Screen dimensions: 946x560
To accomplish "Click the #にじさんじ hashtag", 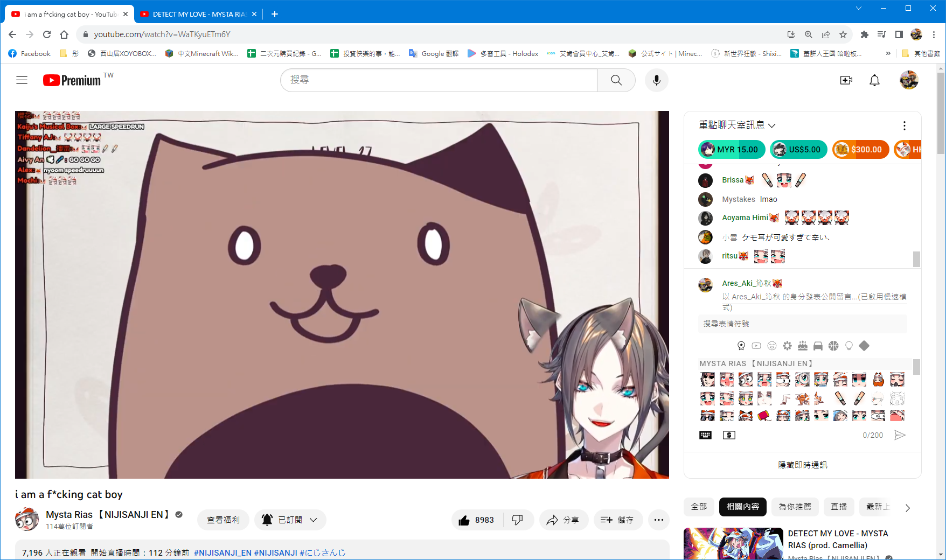I will 322,553.
